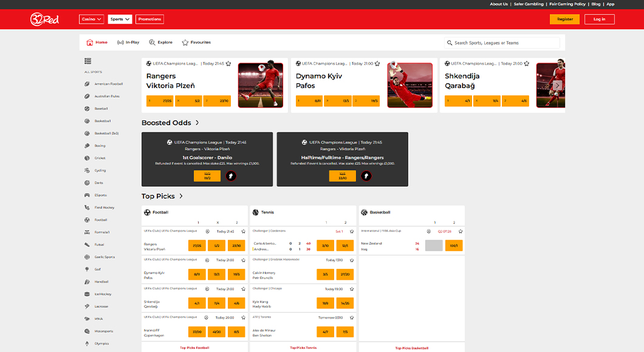Open the Promotions menu item

149,19
